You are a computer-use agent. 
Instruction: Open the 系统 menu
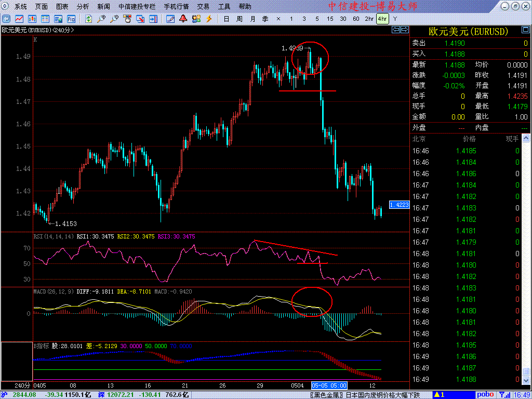point(21,6)
